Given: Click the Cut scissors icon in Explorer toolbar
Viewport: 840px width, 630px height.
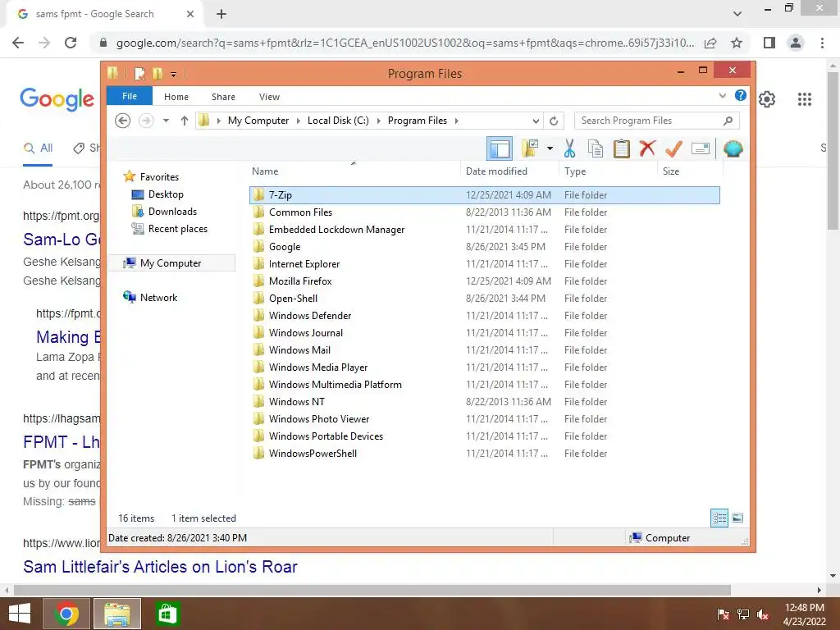Looking at the screenshot, I should click(569, 148).
